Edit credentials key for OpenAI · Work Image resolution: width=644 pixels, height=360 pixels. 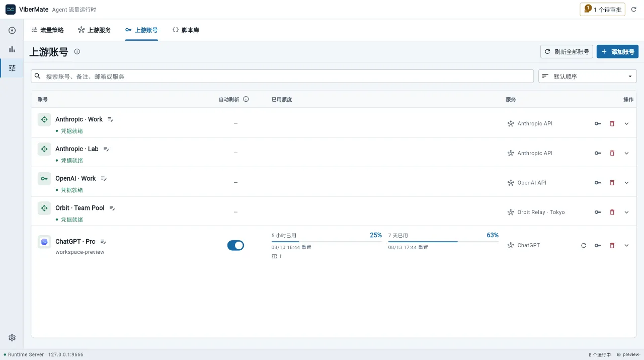(598, 183)
